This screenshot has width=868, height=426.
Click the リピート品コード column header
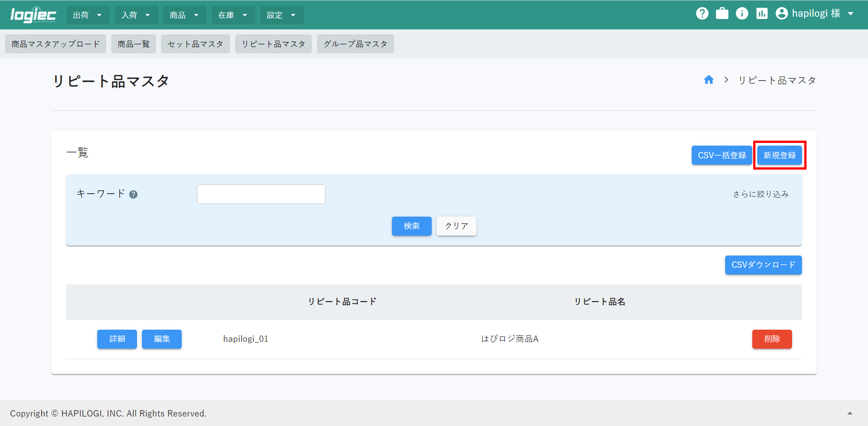[x=342, y=301]
